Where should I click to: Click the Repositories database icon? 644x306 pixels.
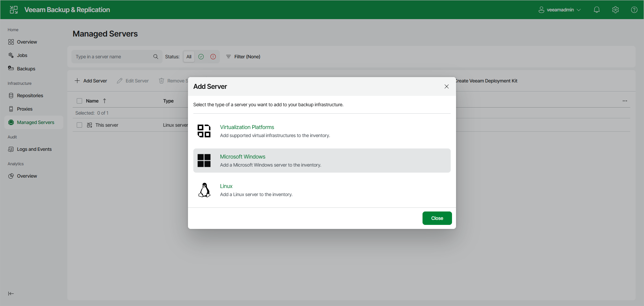click(11, 96)
